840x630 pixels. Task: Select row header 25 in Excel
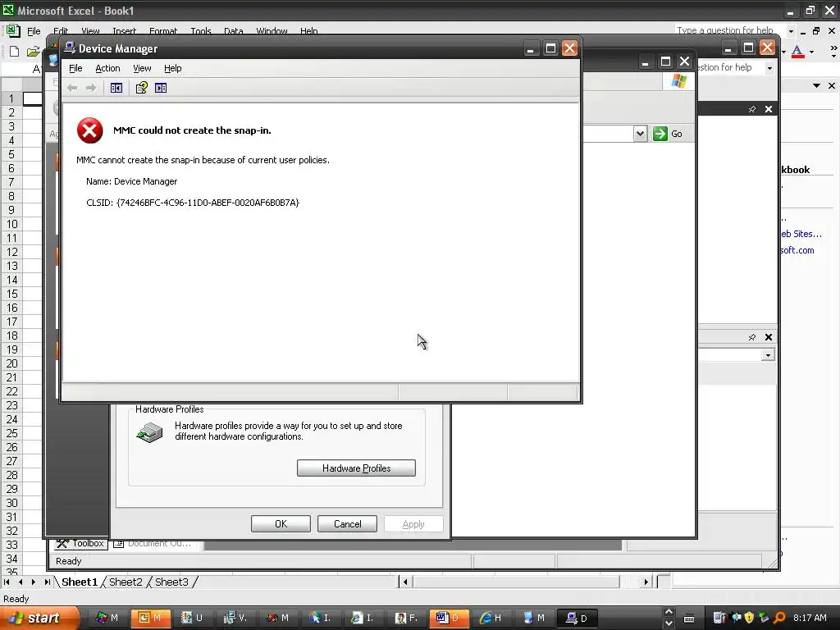(11, 433)
